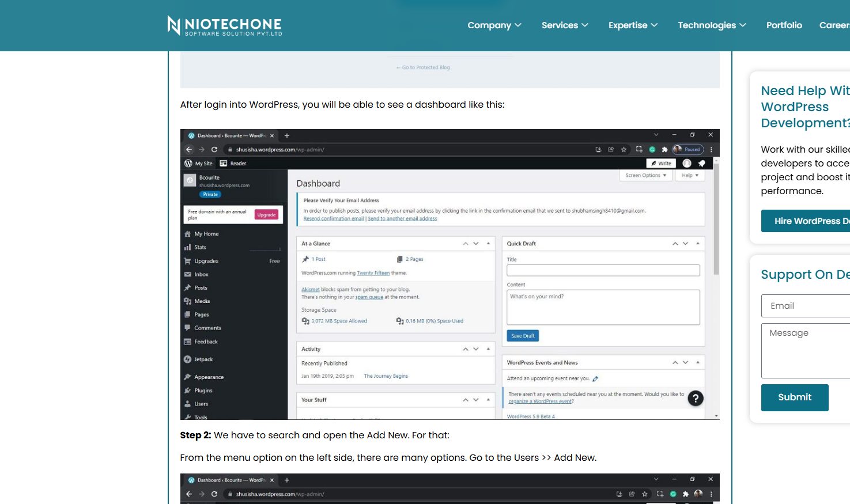The width and height of the screenshot is (850, 504).
Task: Click the Jetpack icon in the sidebar
Action: coord(187,359)
